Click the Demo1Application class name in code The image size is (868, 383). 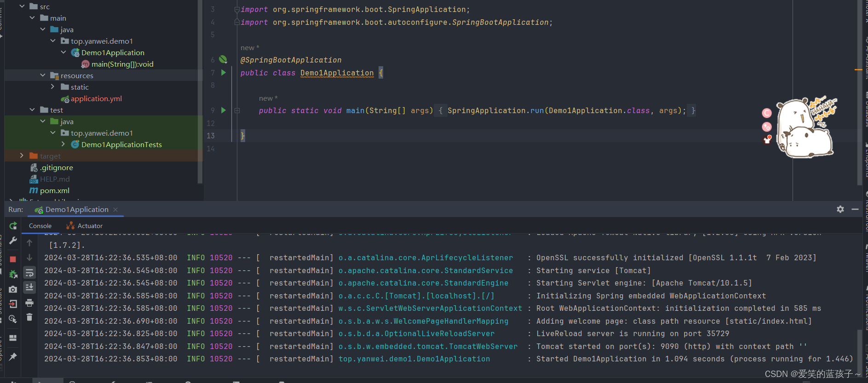point(337,73)
